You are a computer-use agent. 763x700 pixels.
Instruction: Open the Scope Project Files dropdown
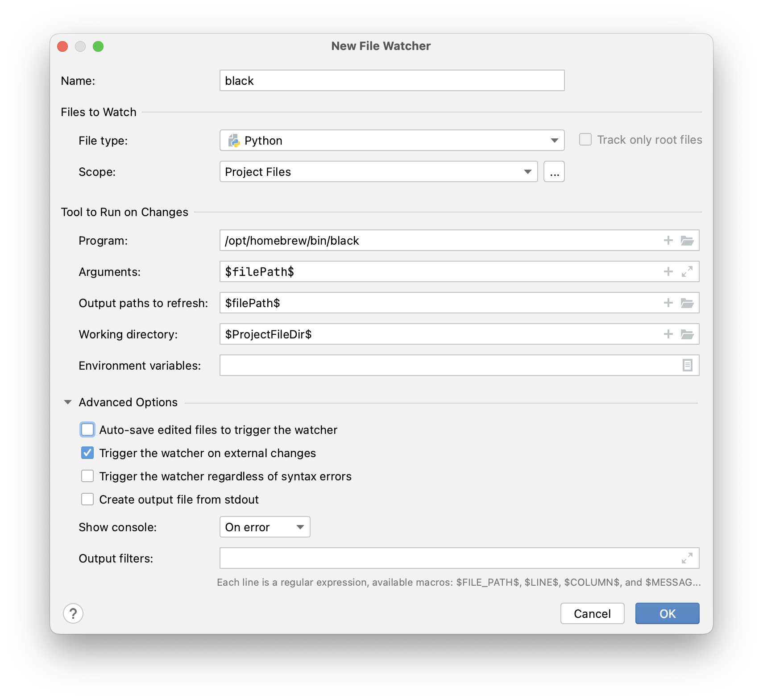(x=378, y=172)
